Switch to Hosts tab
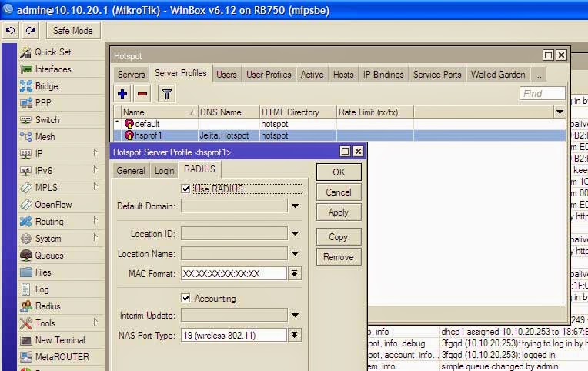This screenshot has height=371, width=588. tap(343, 75)
